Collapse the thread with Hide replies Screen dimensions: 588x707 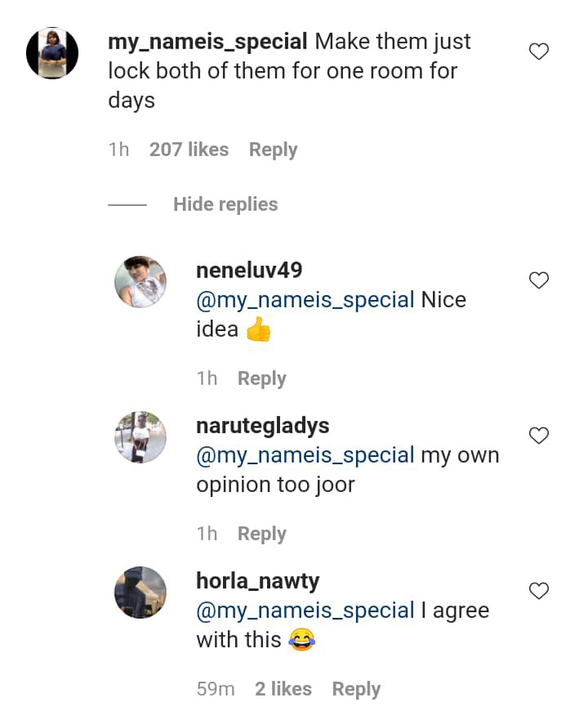pyautogui.click(x=225, y=204)
